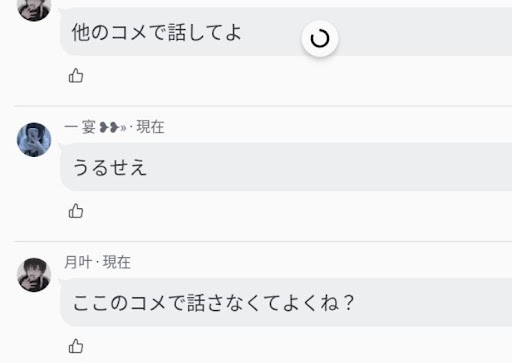Click the divider line above 一宴's comment

click(x=263, y=106)
